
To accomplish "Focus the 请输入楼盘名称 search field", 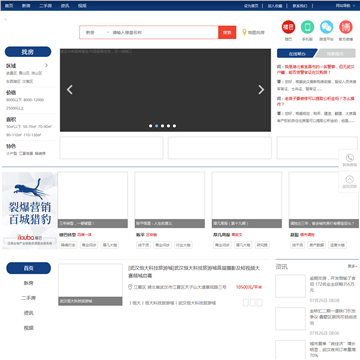I will pos(164,32).
